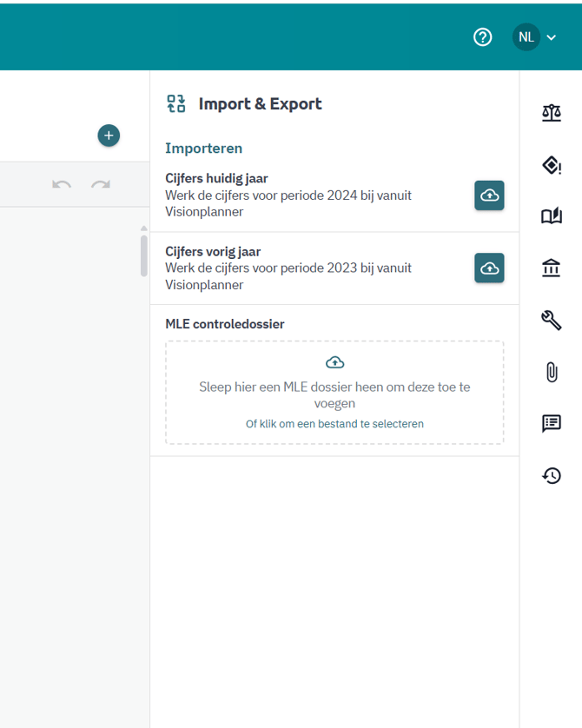This screenshot has width=582, height=728.
Task: Open the diamond warning sidebar icon
Action: [x=552, y=165]
